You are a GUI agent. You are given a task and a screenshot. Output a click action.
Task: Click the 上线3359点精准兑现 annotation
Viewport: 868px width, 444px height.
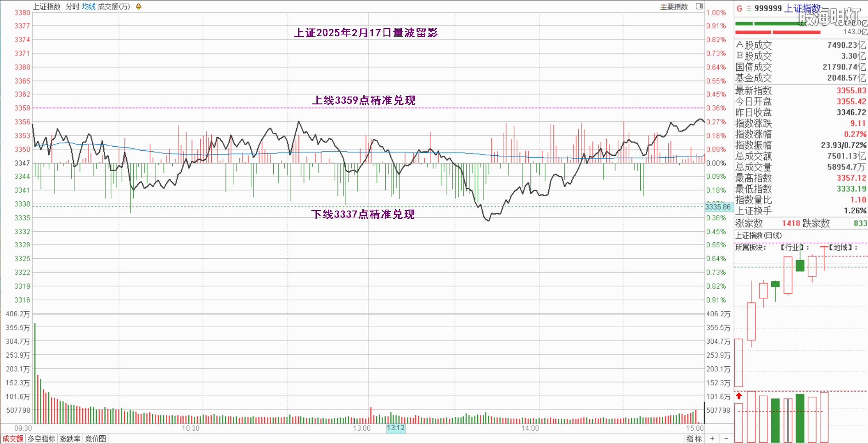364,100
